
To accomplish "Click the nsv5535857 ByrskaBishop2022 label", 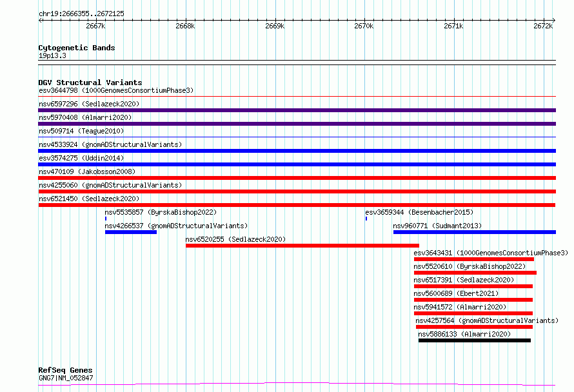I will [161, 212].
